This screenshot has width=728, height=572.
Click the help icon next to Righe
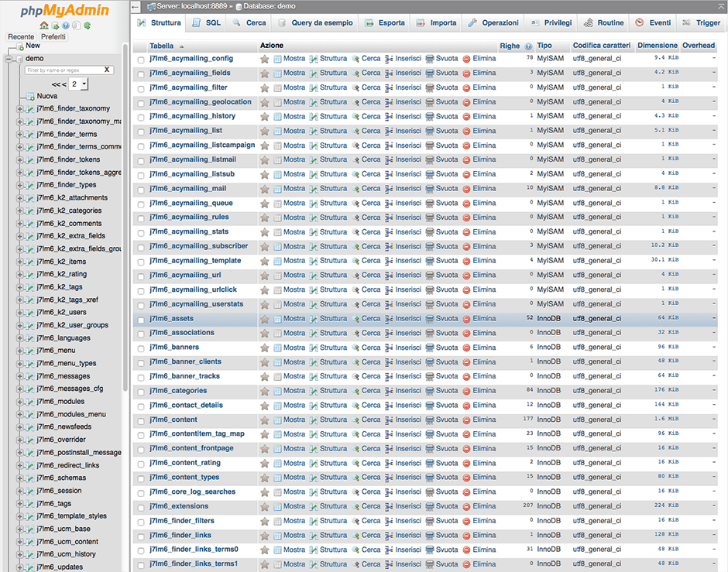coord(528,46)
